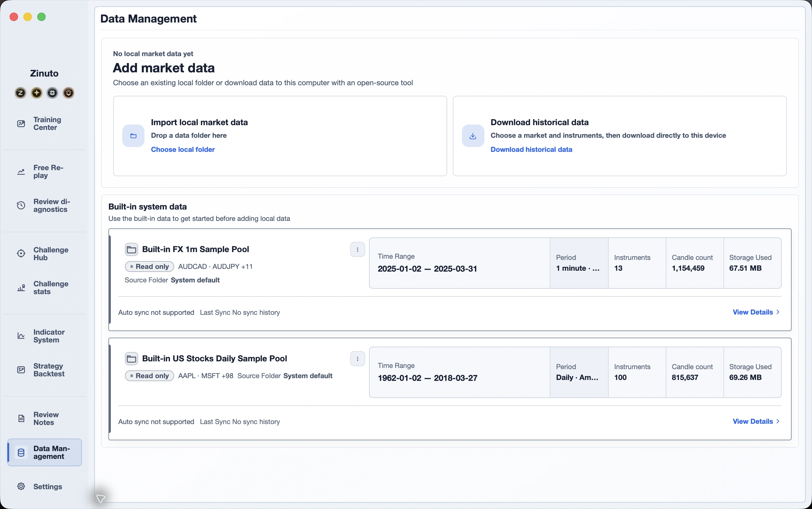Click the storage value "67.51 MB"
The image size is (812, 509).
[x=745, y=268]
